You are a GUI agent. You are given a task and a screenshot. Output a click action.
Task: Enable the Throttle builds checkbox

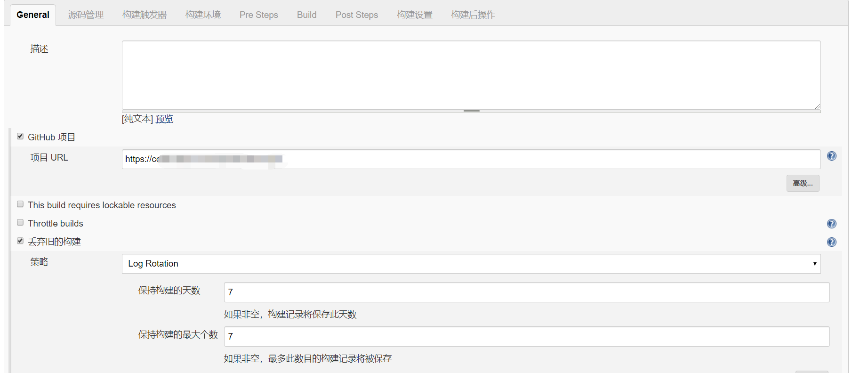click(20, 222)
